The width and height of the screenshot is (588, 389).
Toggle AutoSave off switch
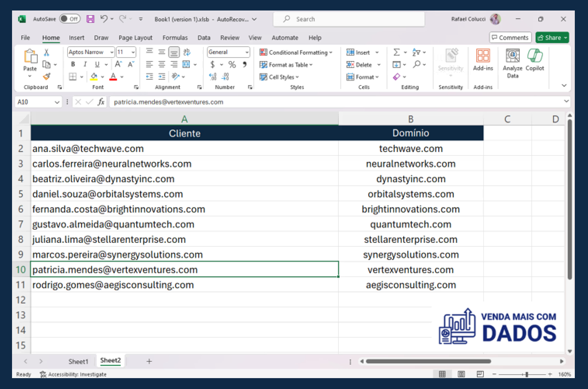click(x=69, y=19)
